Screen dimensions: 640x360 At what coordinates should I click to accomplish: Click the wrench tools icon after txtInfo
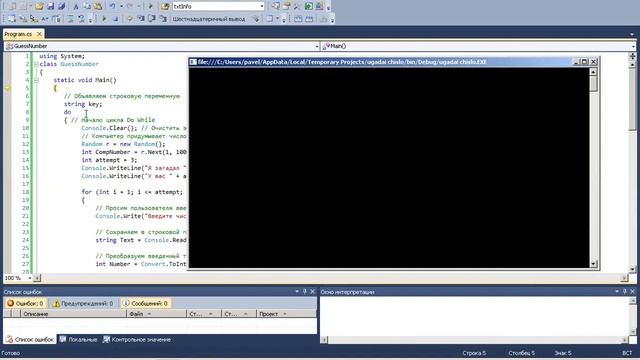[297, 6]
